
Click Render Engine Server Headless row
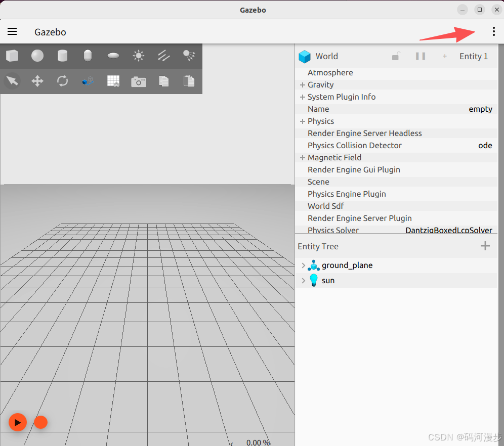tap(396, 133)
